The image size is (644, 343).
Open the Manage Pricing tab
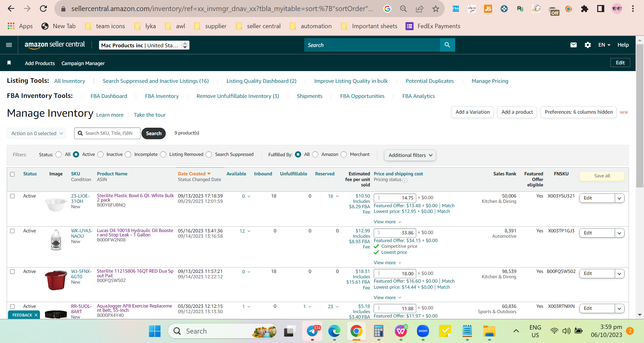click(x=490, y=81)
